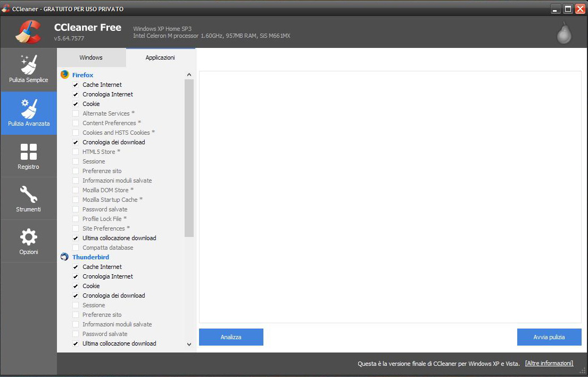Enable Alternate Services option

point(76,113)
